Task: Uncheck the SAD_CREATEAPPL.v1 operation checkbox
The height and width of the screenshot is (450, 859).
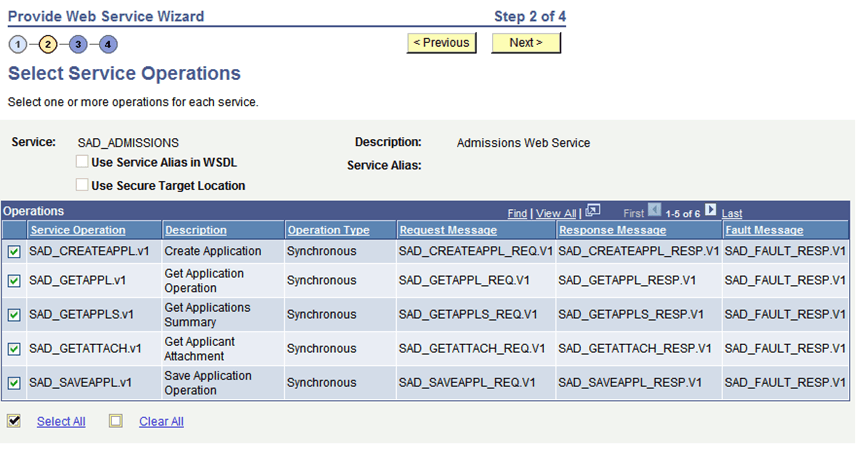Action: click(14, 252)
